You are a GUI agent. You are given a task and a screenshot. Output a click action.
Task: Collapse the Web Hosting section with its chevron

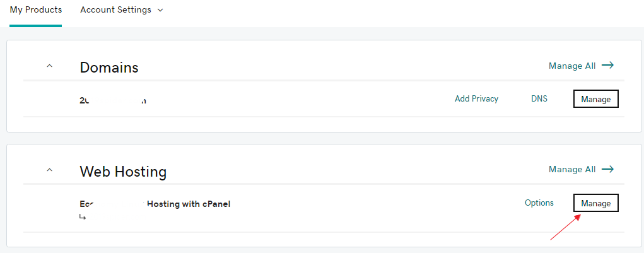50,170
